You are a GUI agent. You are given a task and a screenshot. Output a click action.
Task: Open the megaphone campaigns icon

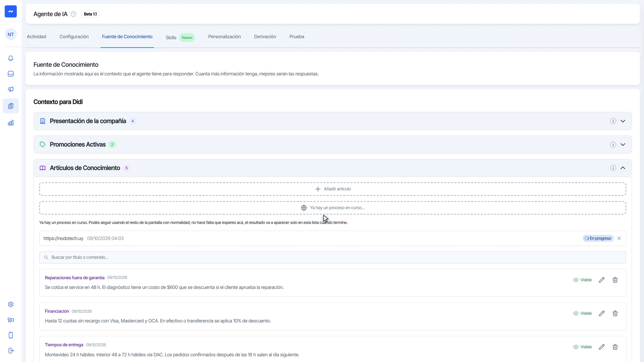[11, 89]
